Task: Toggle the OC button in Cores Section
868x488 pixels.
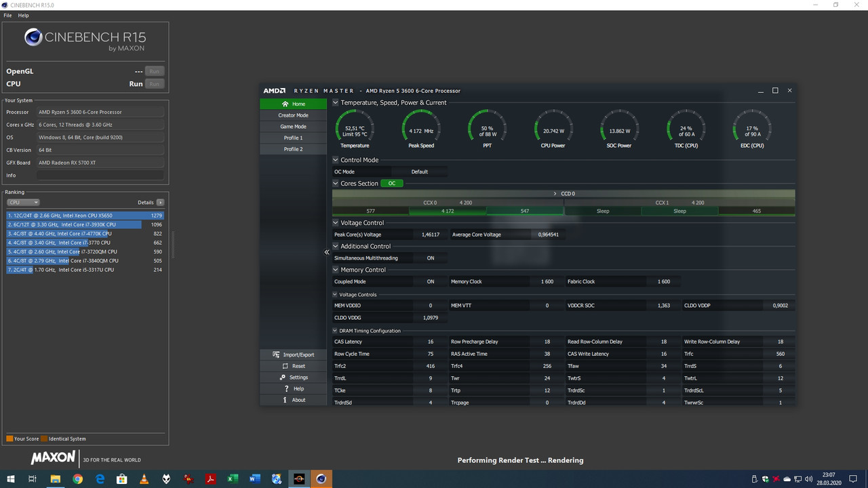Action: (x=391, y=184)
